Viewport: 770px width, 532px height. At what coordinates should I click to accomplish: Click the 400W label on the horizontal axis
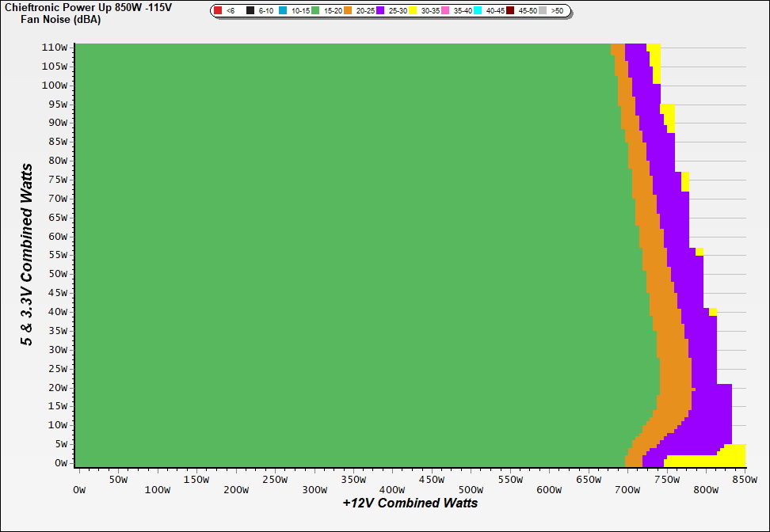(314, 490)
